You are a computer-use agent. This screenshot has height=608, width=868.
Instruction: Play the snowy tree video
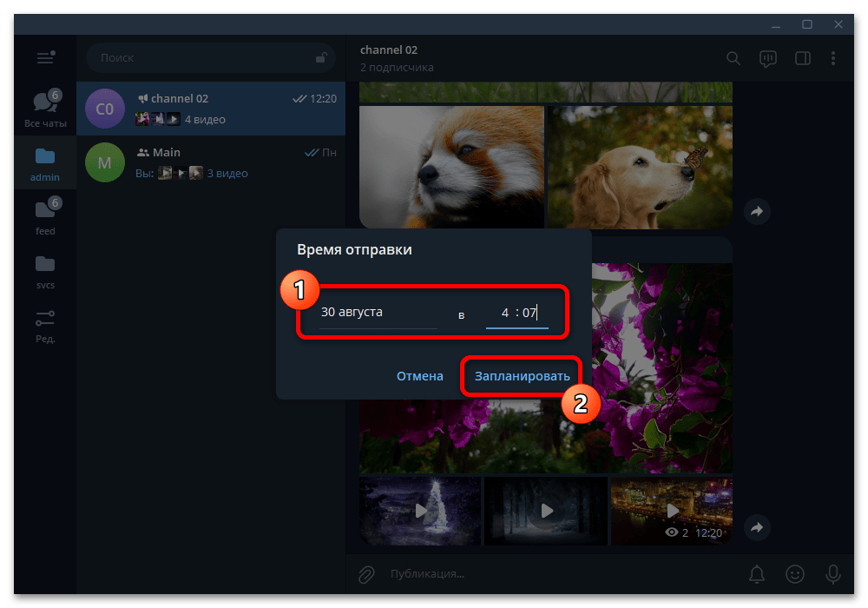pos(420,511)
